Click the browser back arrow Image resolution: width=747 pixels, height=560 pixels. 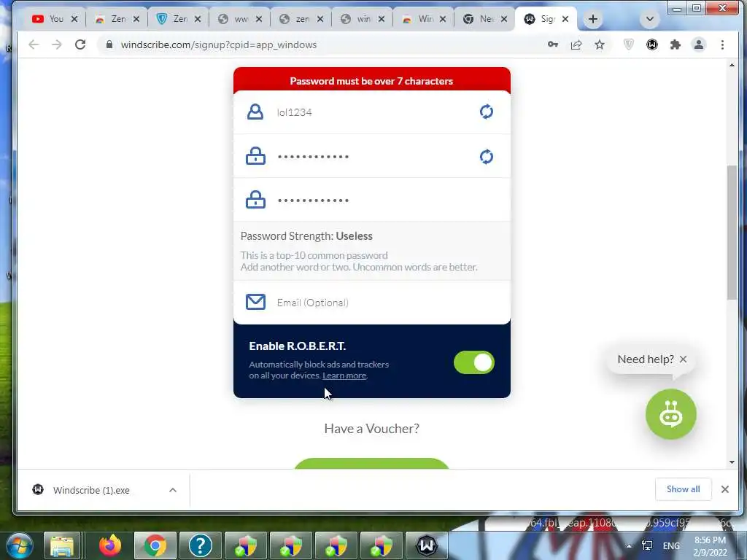[x=34, y=44]
